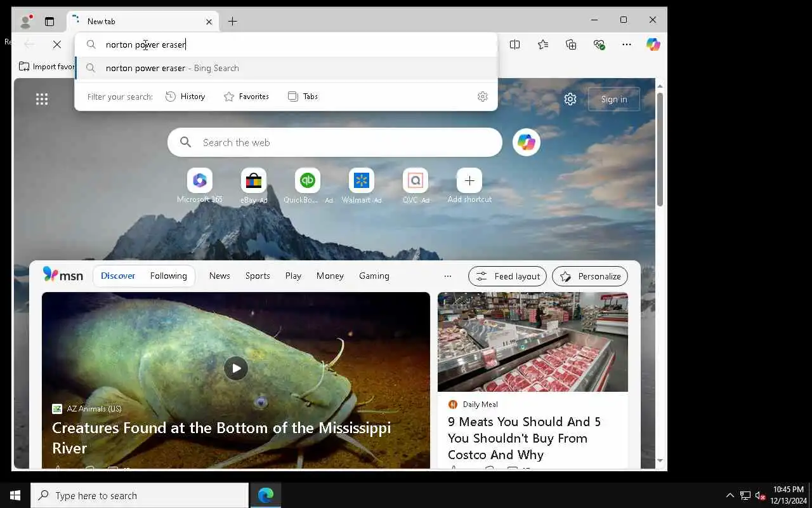Screen dimensions: 812x508
Task: Add a new browser tab
Action: [233, 22]
